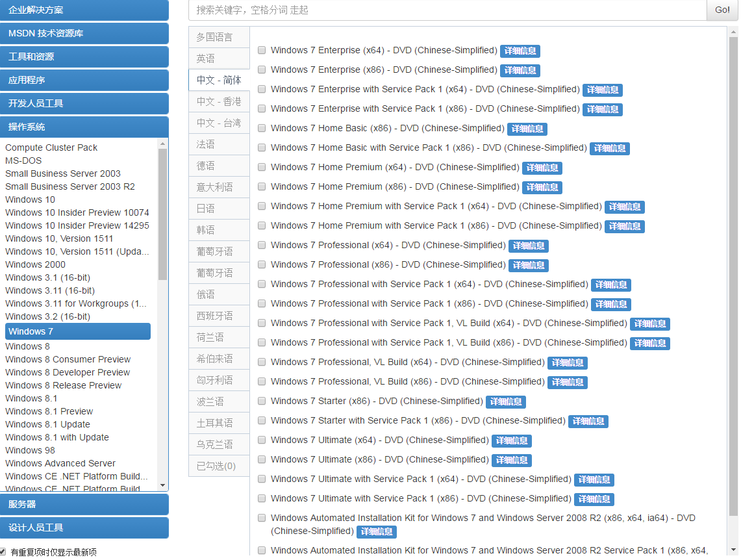Tick Windows 7 Ultimate (x64) DVD checkbox
This screenshot has height=560, width=741.
pos(261,440)
